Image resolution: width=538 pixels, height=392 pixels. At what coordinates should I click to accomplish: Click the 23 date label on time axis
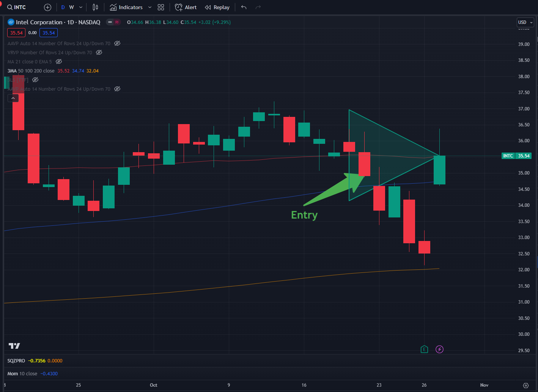pyautogui.click(x=379, y=385)
